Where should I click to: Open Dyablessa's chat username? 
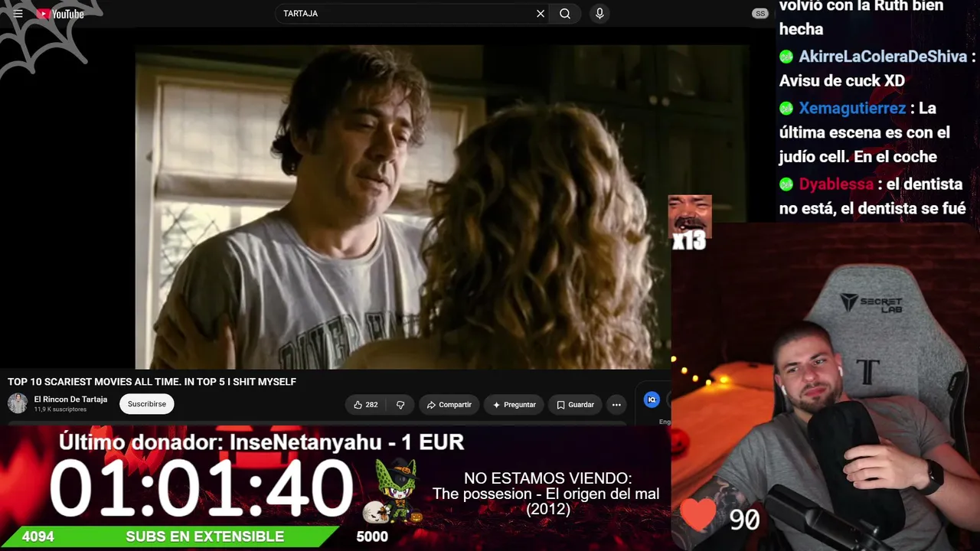click(x=836, y=184)
